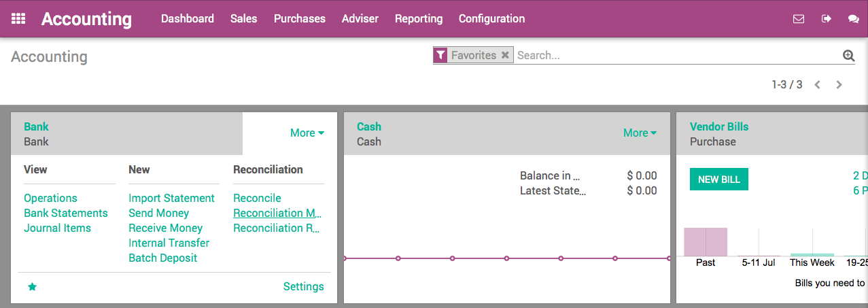Viewport: 868px width, 308px height.
Task: Go to next page arrow
Action: pos(839,85)
